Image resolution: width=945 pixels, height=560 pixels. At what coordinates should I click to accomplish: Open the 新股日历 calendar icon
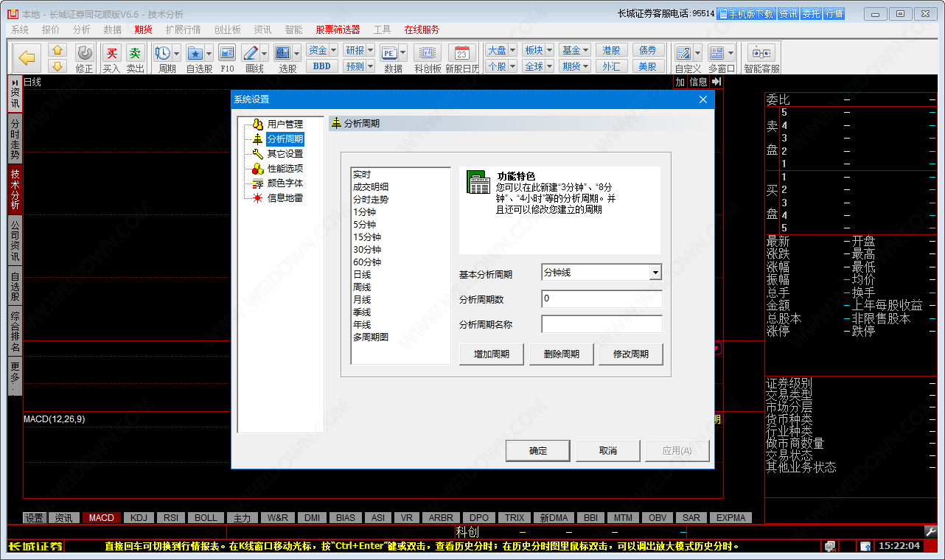[x=462, y=54]
